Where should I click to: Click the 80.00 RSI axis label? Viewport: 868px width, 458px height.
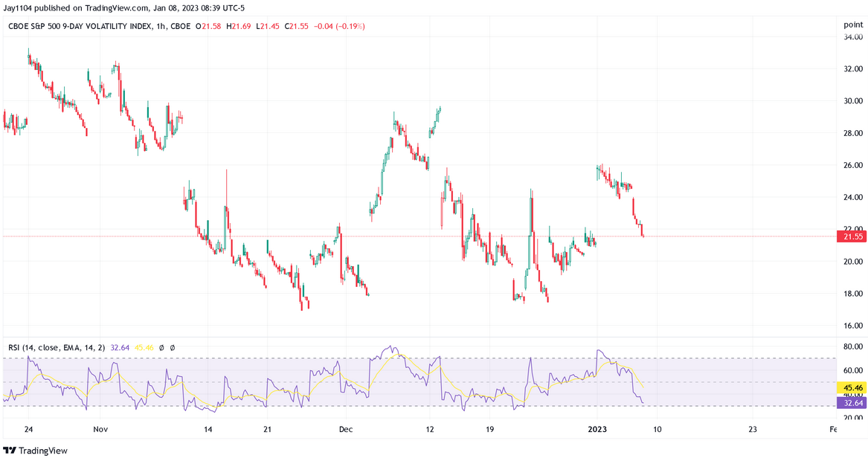tap(853, 346)
